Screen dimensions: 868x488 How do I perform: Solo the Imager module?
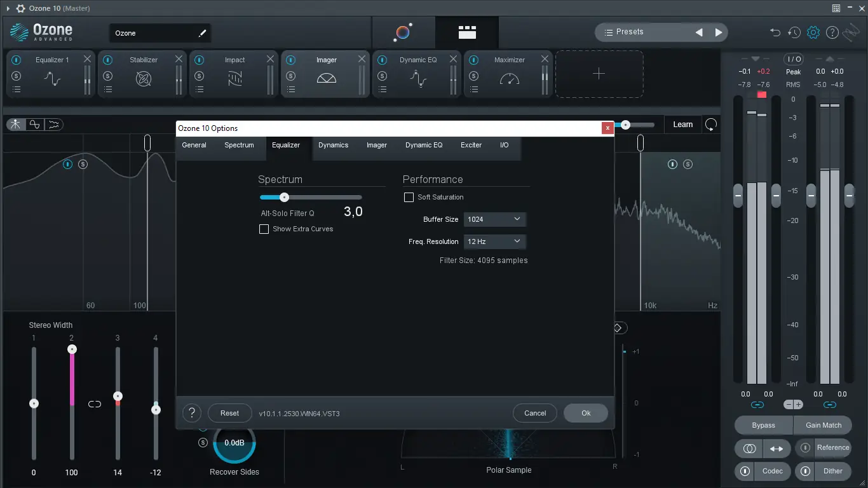(291, 76)
